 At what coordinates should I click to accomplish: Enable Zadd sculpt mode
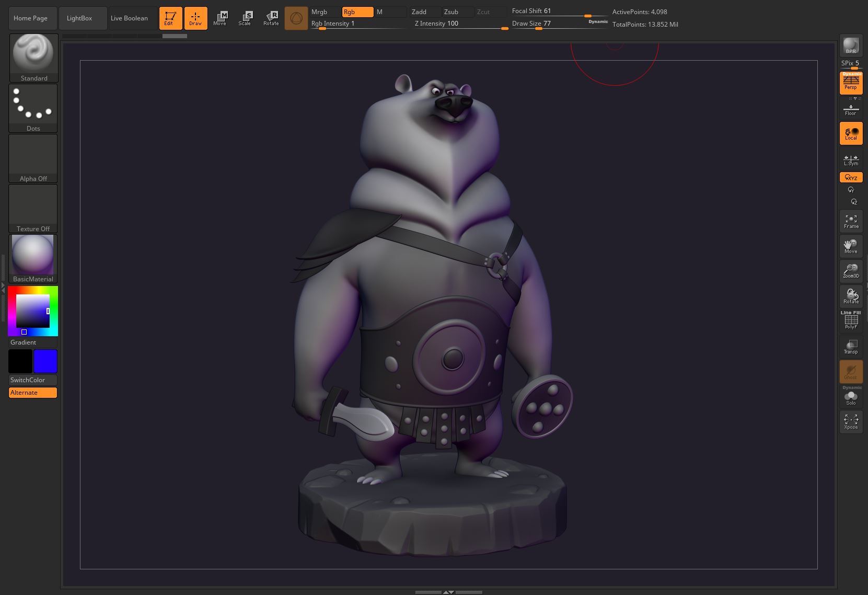(425, 12)
